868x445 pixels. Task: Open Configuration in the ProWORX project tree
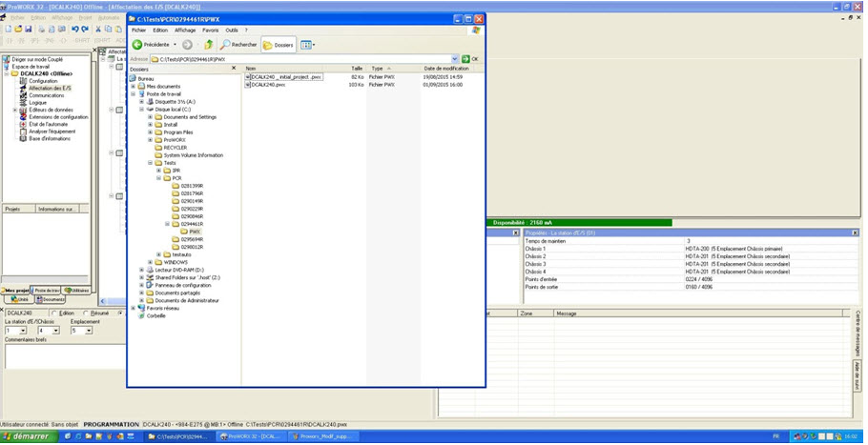click(x=43, y=81)
